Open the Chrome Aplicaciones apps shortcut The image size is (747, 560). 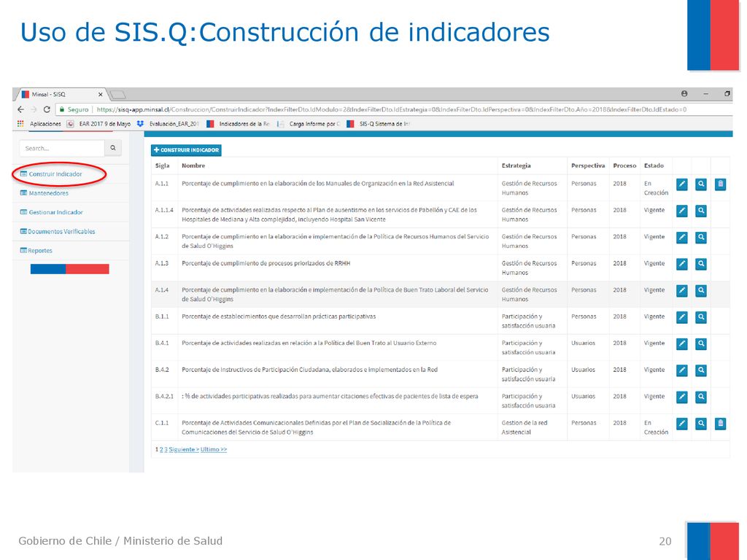(x=39, y=124)
